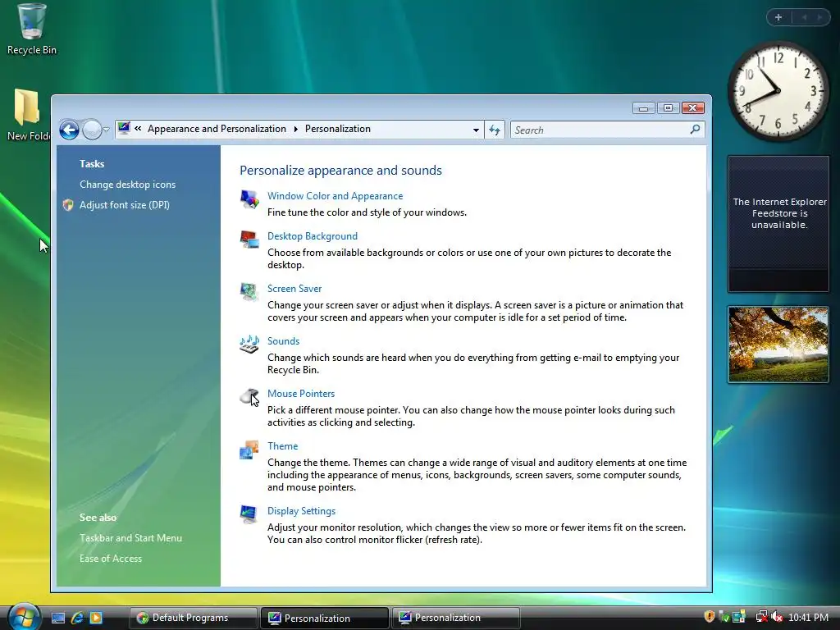Click the Personalize appearance and sounds heading
This screenshot has height=630, width=840.
coord(340,171)
